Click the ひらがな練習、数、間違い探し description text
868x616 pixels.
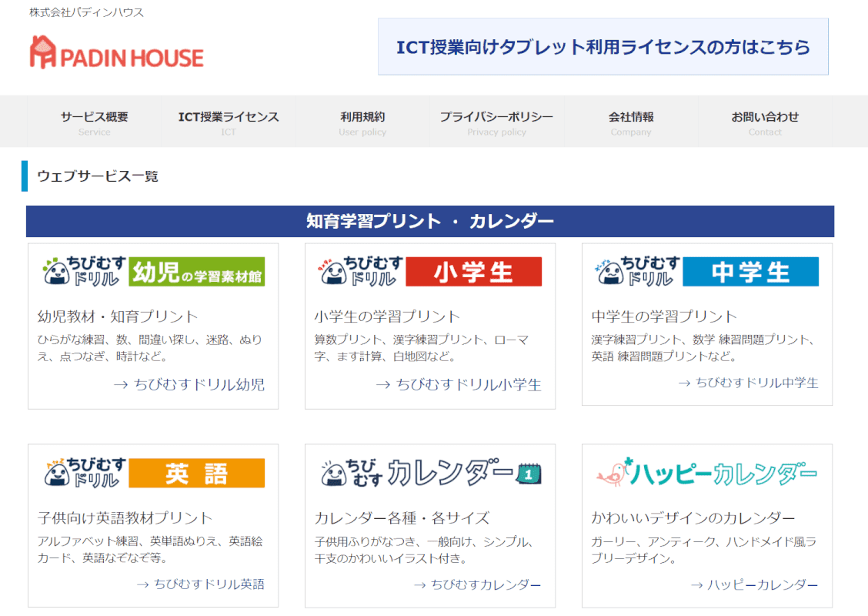(x=149, y=348)
